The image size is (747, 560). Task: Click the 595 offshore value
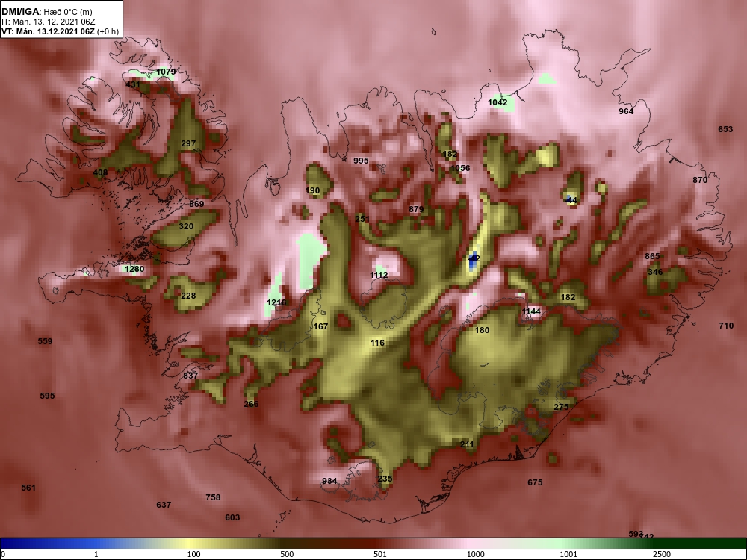click(x=47, y=396)
